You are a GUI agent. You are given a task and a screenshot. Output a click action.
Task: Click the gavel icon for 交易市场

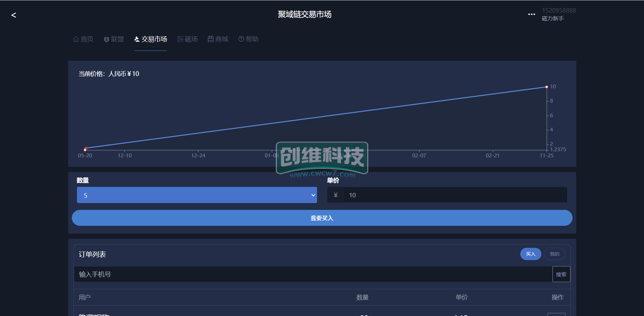click(137, 39)
